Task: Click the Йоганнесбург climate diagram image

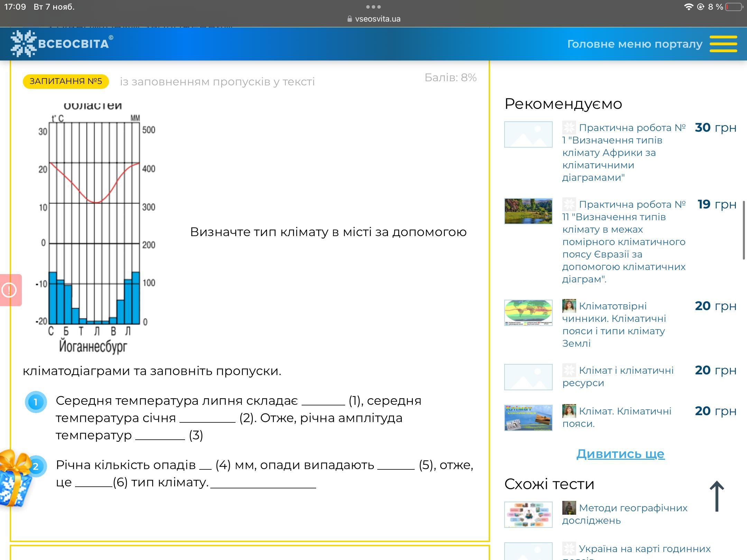Action: 94,228
